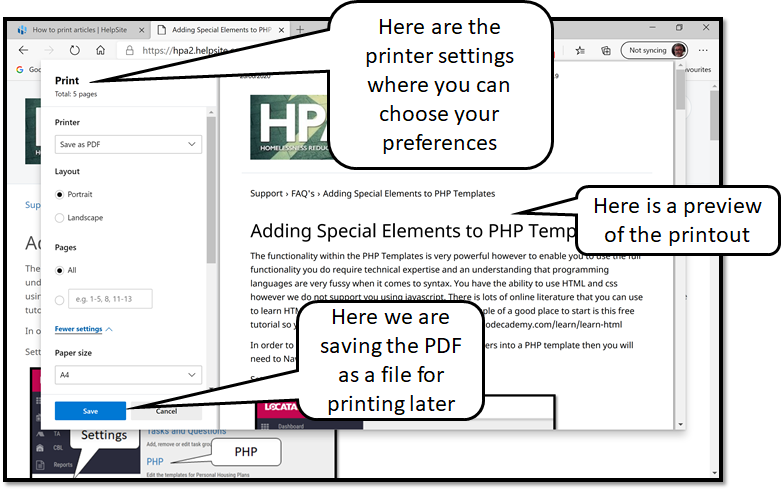Click the page range input field
Viewport: 781px width, 491px height.
110,299
